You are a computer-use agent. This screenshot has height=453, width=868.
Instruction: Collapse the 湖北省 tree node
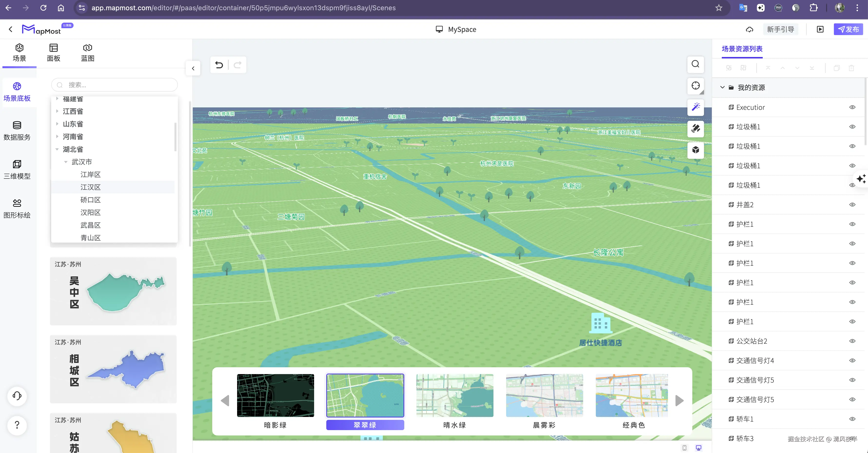(x=57, y=149)
